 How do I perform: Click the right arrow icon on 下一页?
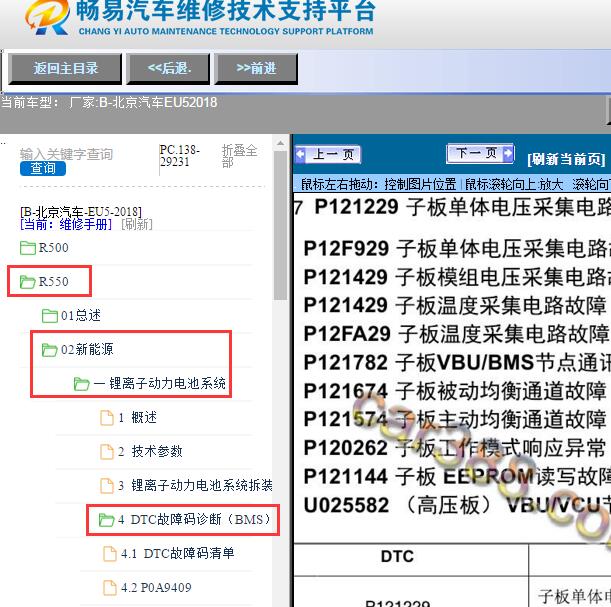(x=508, y=154)
